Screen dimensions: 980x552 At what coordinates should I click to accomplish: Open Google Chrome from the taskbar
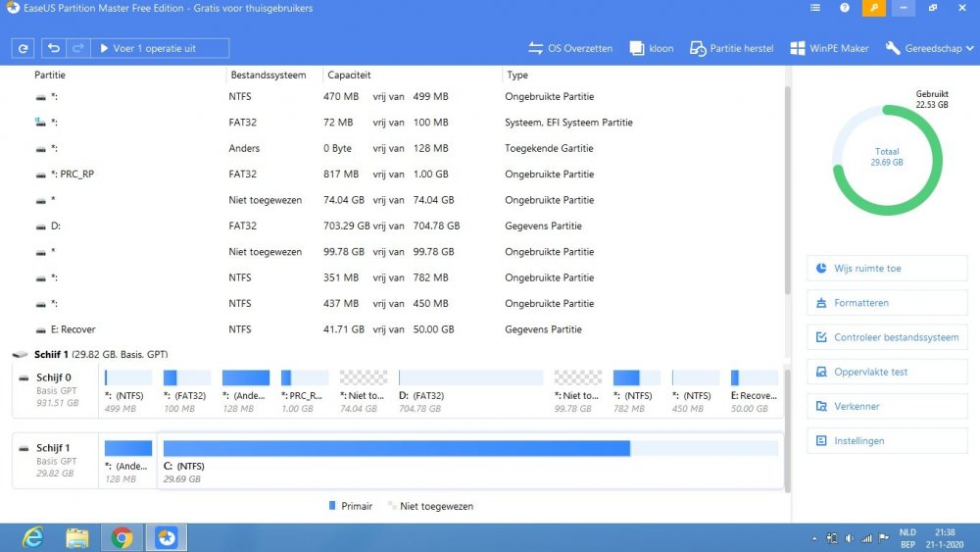[122, 537]
